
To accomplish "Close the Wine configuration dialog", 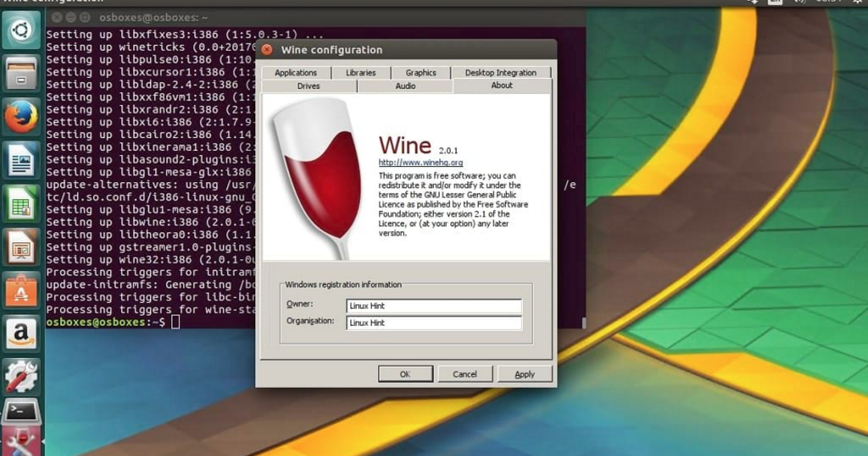I will point(267,50).
